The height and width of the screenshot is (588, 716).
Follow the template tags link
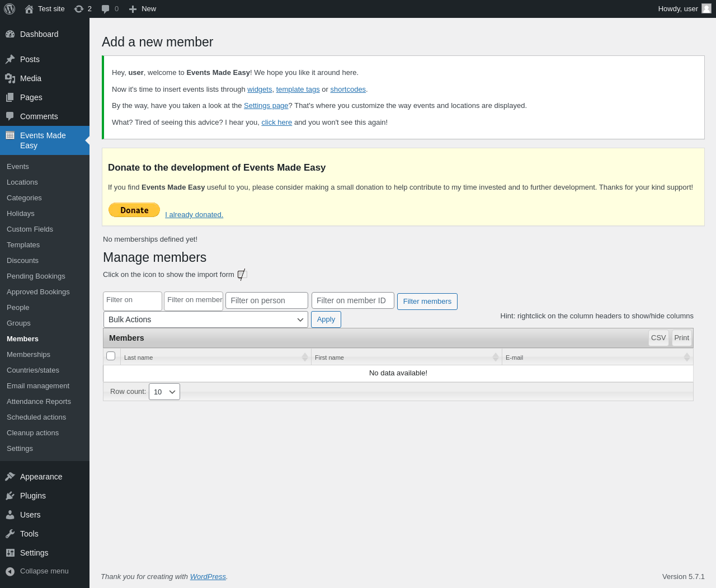298,90
